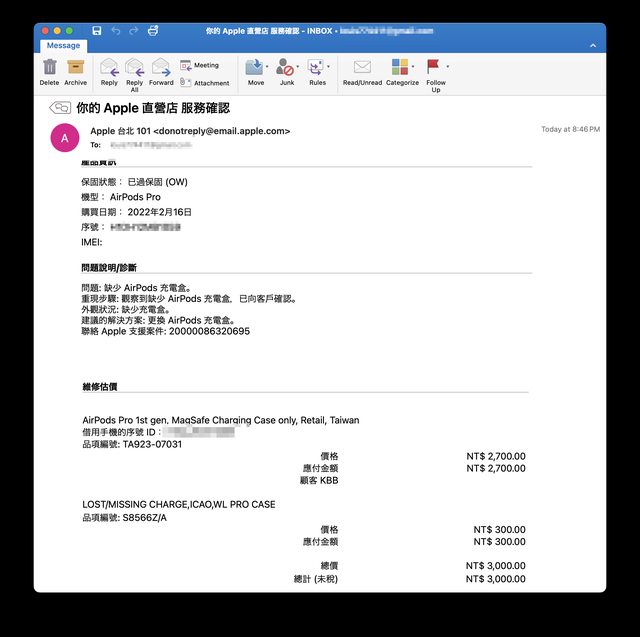Expand the Move dropdown arrow
The image size is (640, 637).
(x=266, y=67)
